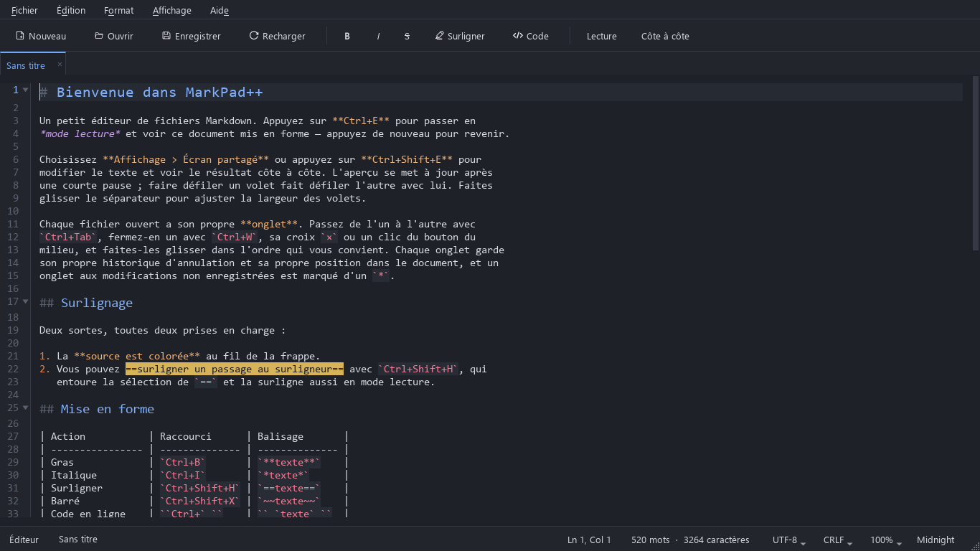Click the Ouvrir folder icon
Screen dimensions: 980x551
pos(99,36)
